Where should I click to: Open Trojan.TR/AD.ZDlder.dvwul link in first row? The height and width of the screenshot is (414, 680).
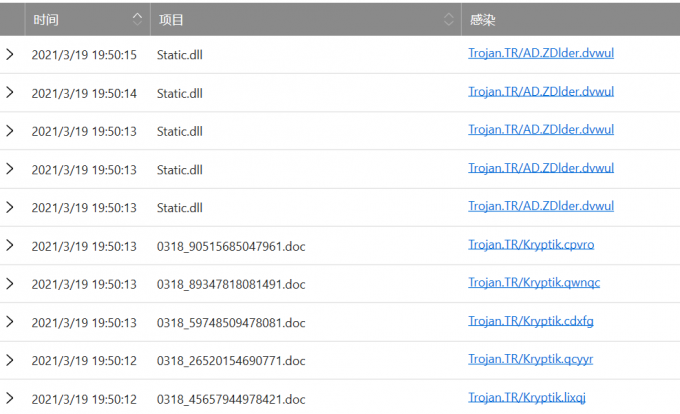pyautogui.click(x=541, y=53)
